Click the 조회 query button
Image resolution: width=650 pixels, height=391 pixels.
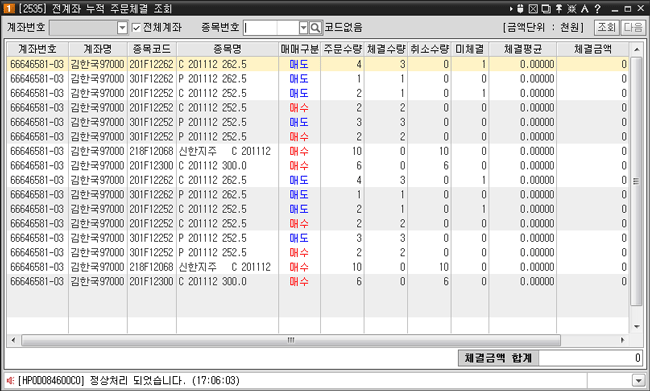pyautogui.click(x=606, y=27)
